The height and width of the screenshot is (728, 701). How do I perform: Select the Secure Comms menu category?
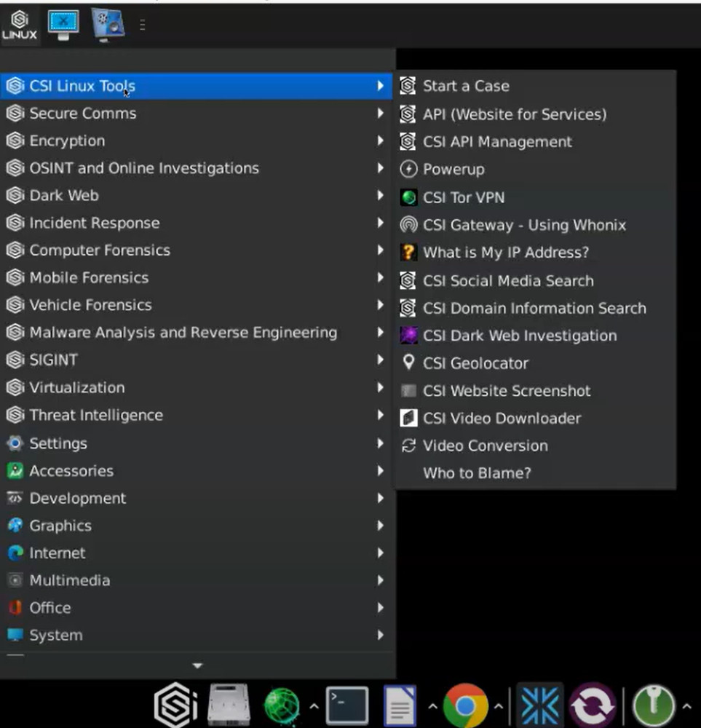(82, 113)
